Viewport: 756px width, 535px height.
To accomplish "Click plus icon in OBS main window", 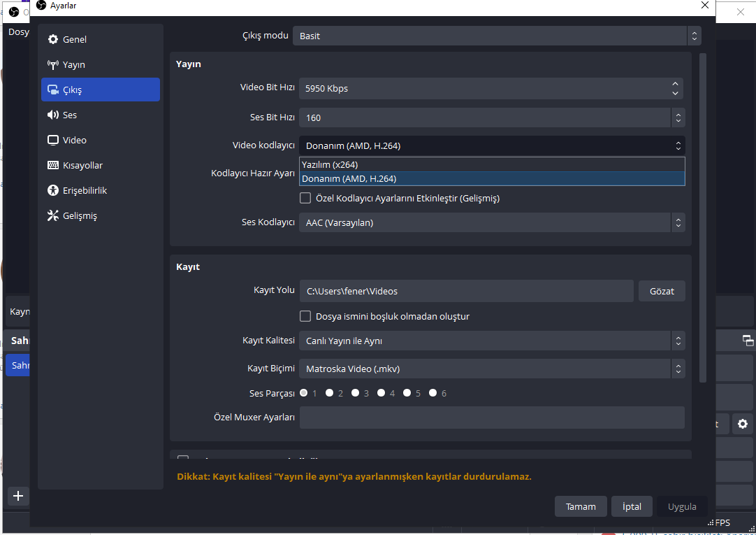I will tap(18, 496).
